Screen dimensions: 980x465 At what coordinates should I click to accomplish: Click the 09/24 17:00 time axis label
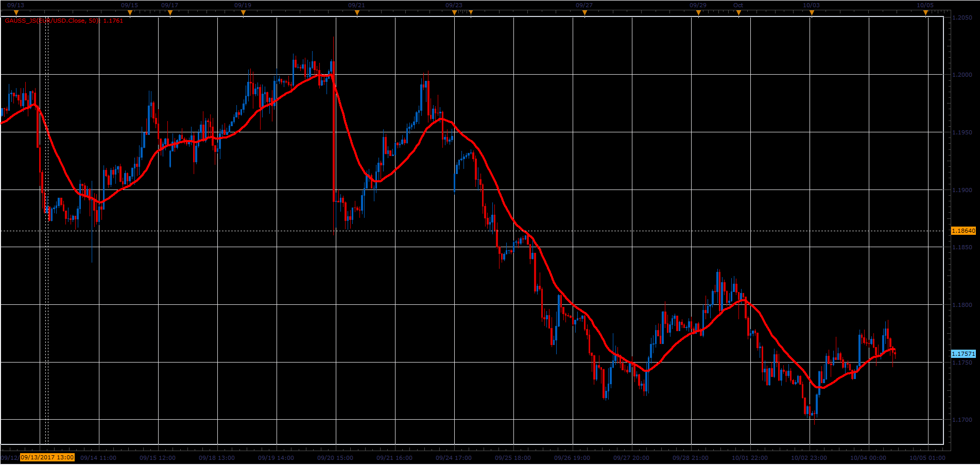454,458
